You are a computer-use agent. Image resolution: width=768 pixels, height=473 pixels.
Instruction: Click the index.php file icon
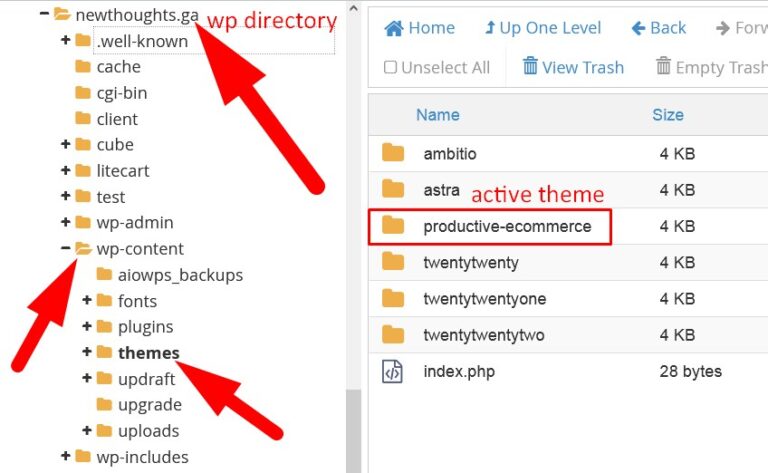click(393, 372)
